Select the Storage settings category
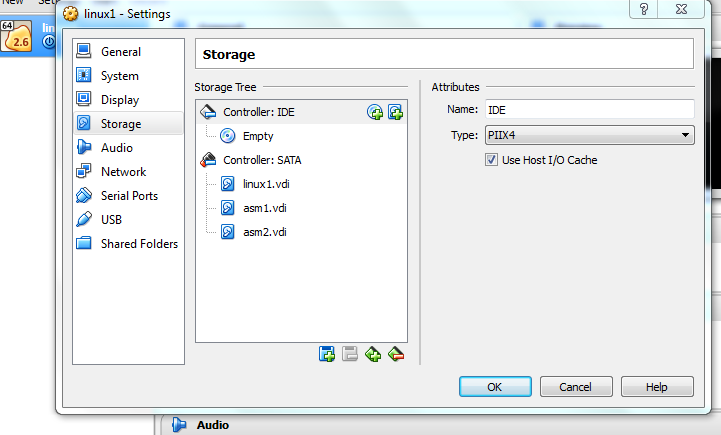This screenshot has height=435, width=721. coord(128,123)
